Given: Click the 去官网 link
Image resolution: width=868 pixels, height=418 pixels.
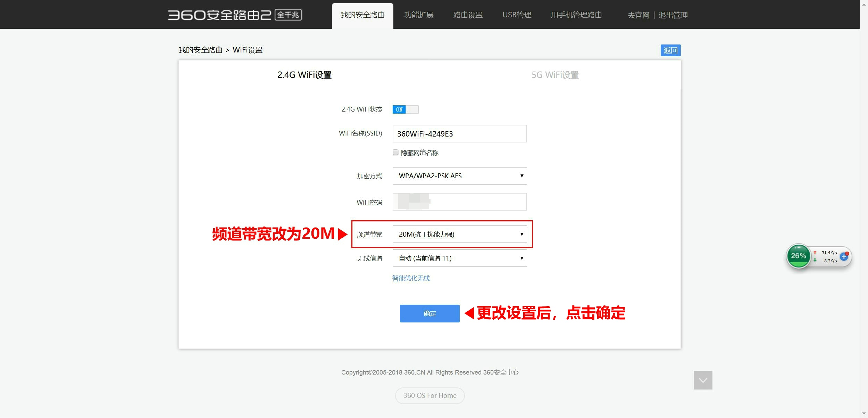Looking at the screenshot, I should 639,15.
